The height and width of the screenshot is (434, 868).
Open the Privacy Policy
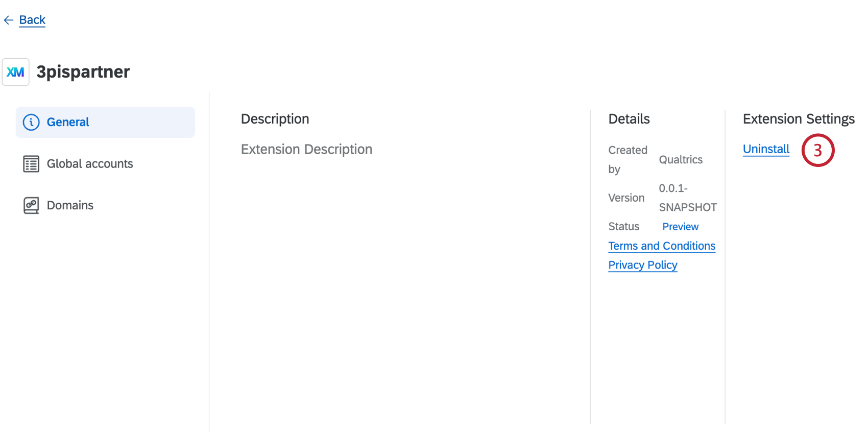(642, 264)
